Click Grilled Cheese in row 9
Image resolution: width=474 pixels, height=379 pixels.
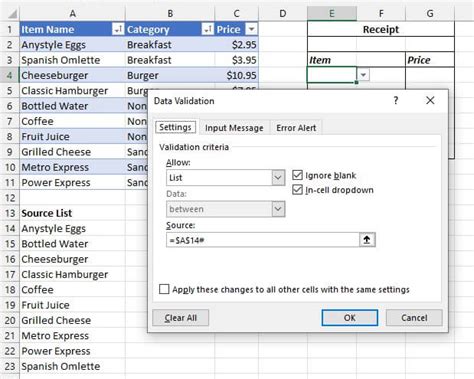pos(72,152)
